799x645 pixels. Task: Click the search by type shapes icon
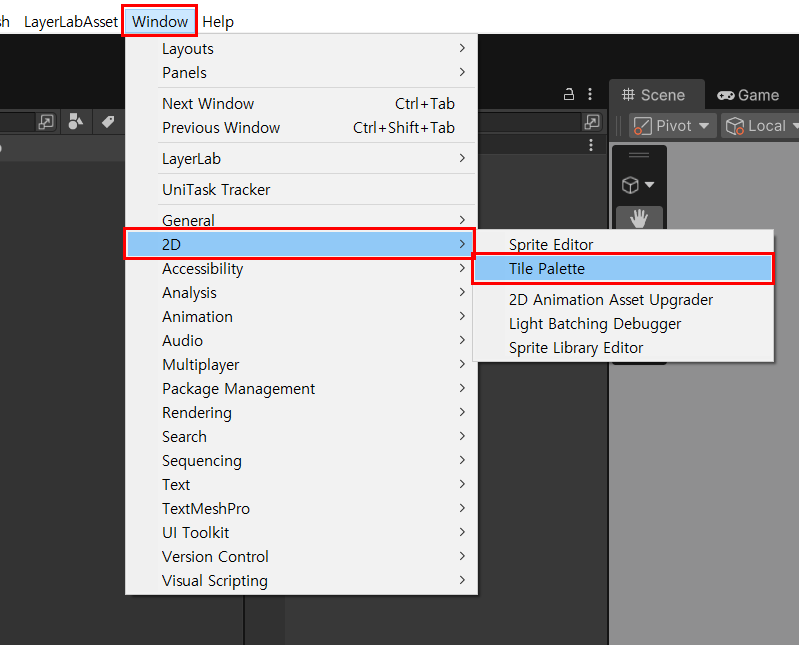(x=75, y=122)
